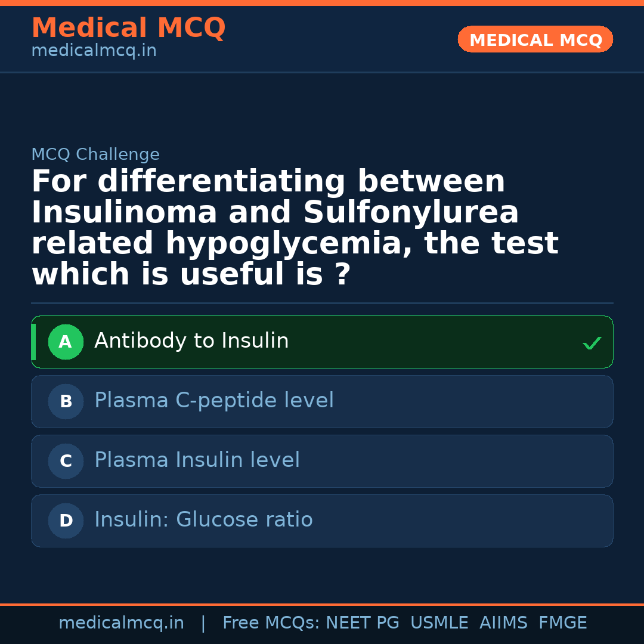644x644 pixels.
Task: Open the medicalmcq.in link in the footer
Action: click(121, 623)
